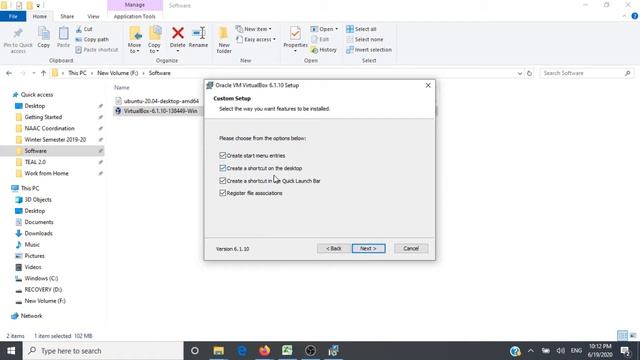Click Paste shortcut in ribbon
This screenshot has height=360, width=640.
pos(97,50)
